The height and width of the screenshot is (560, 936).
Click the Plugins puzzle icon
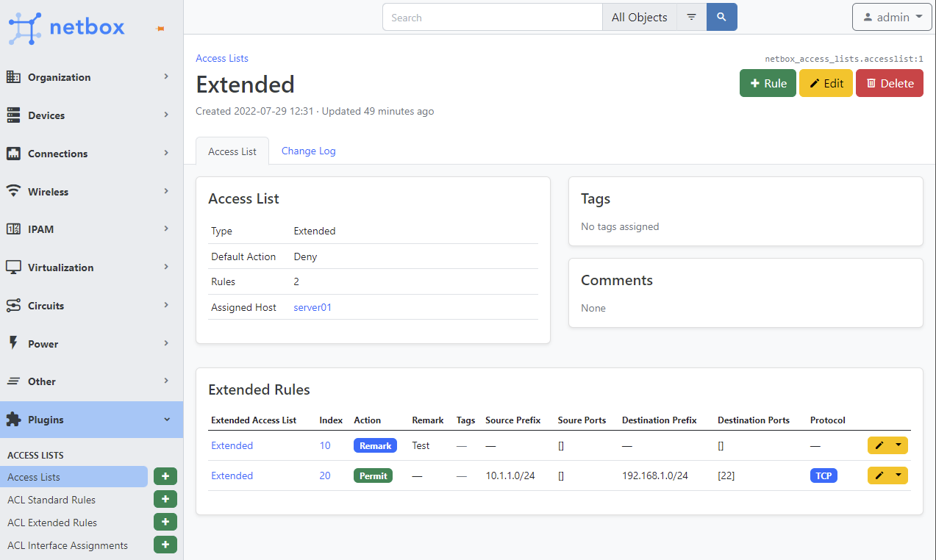coord(12,419)
